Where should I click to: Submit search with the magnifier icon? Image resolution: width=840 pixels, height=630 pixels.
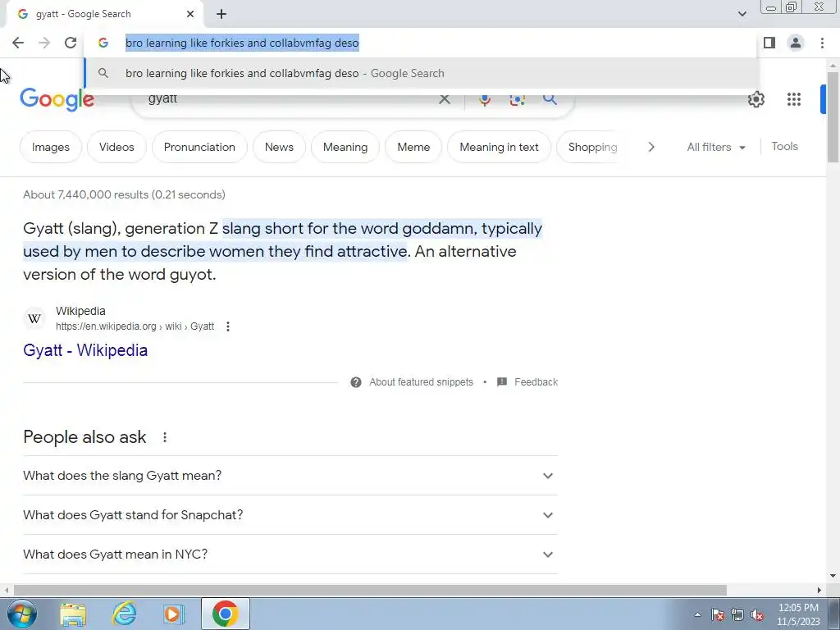point(550,99)
